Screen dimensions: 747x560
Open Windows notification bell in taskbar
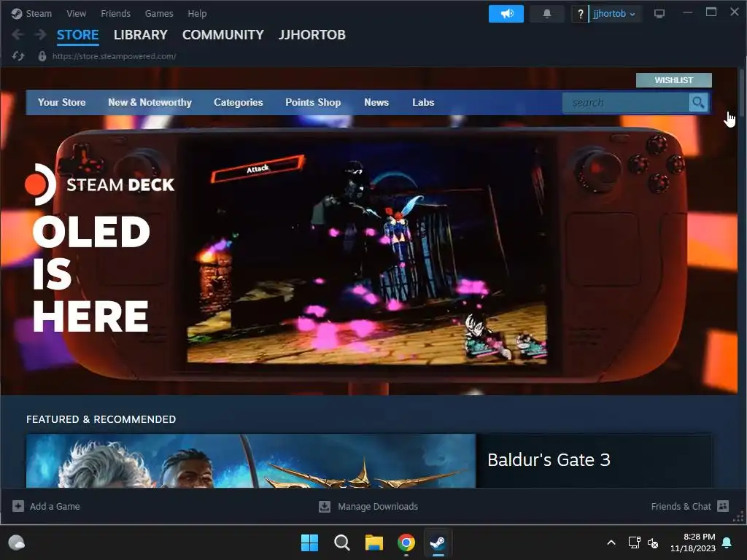click(727, 542)
